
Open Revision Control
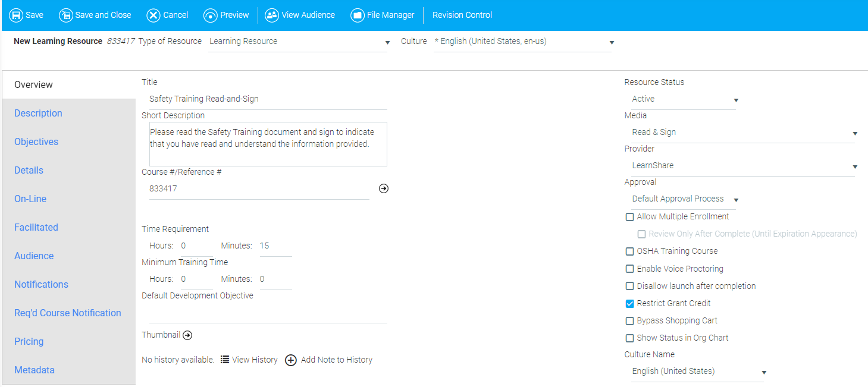point(462,15)
